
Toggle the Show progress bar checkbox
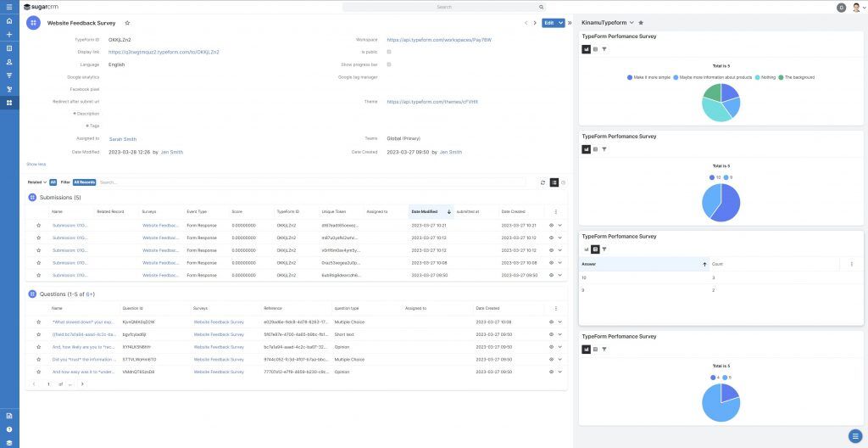tap(389, 64)
